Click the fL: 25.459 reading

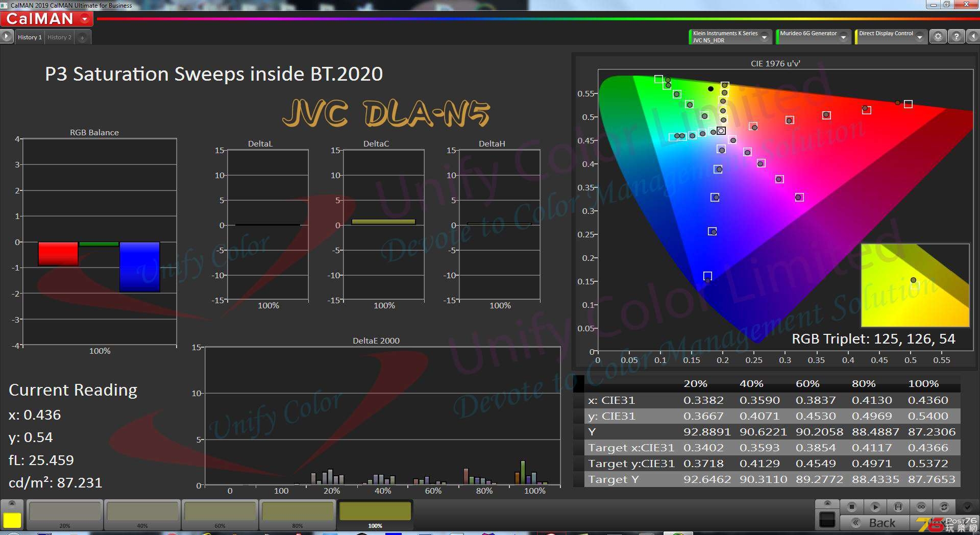(41, 460)
